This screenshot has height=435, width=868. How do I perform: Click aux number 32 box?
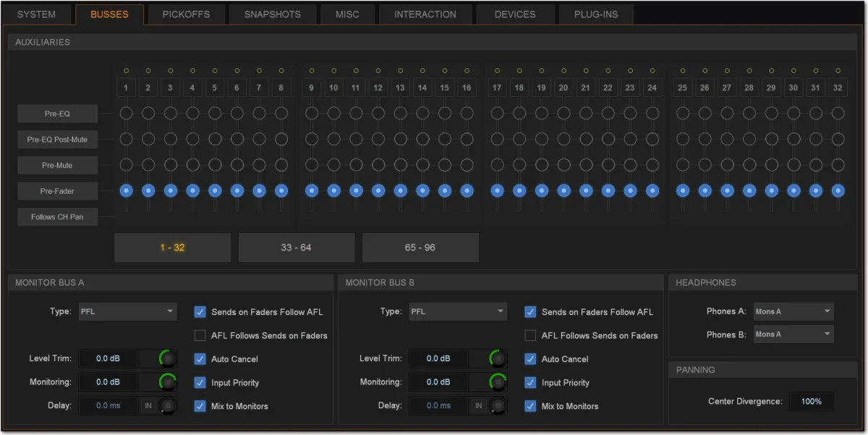click(x=838, y=88)
